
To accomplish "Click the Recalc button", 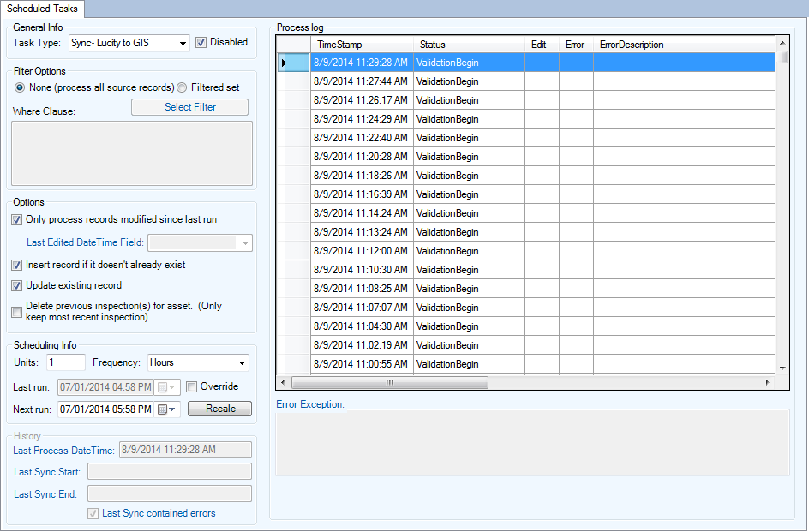I will (219, 409).
